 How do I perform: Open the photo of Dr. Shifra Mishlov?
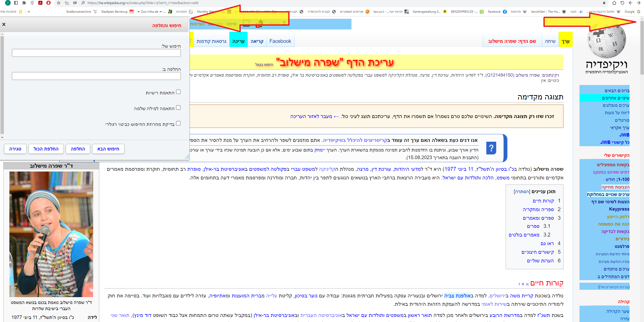51,234
